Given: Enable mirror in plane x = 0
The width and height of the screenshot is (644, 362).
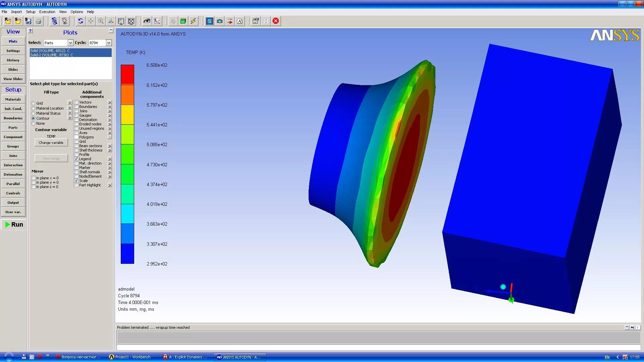Looking at the screenshot, I should [33, 178].
